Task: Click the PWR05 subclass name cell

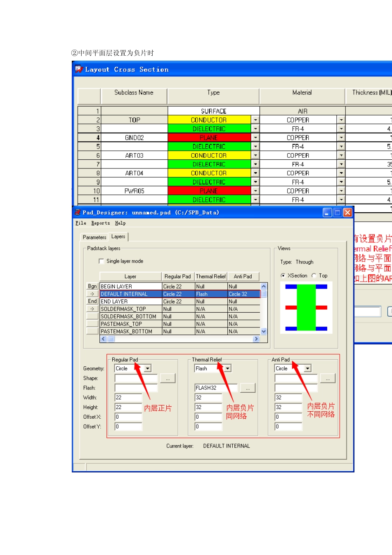Action: [134, 191]
